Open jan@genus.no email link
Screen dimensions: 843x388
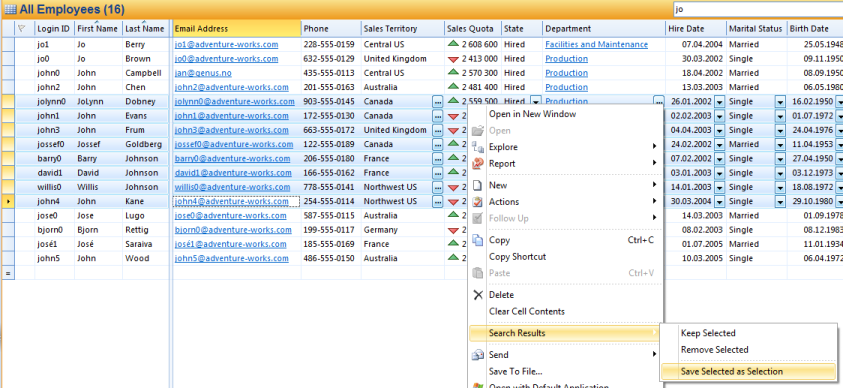click(203, 73)
